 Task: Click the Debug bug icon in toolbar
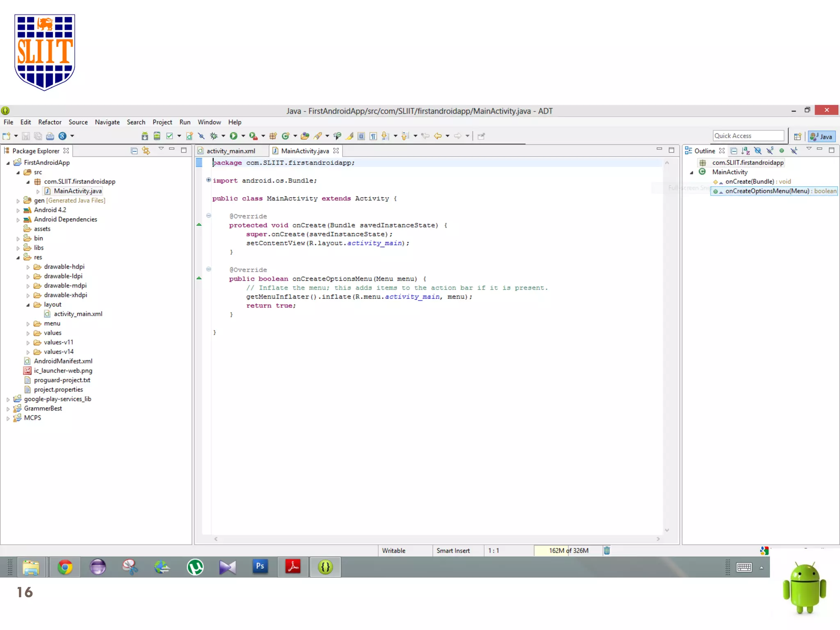tap(214, 136)
